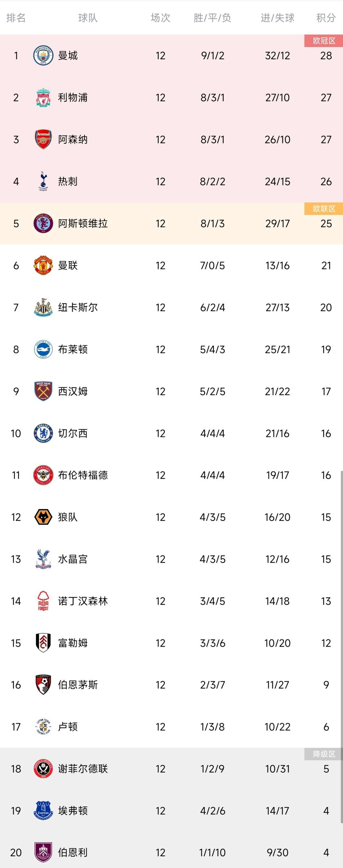Click the Manchester City club crest
Image resolution: width=343 pixels, height=868 pixels.
click(x=43, y=56)
